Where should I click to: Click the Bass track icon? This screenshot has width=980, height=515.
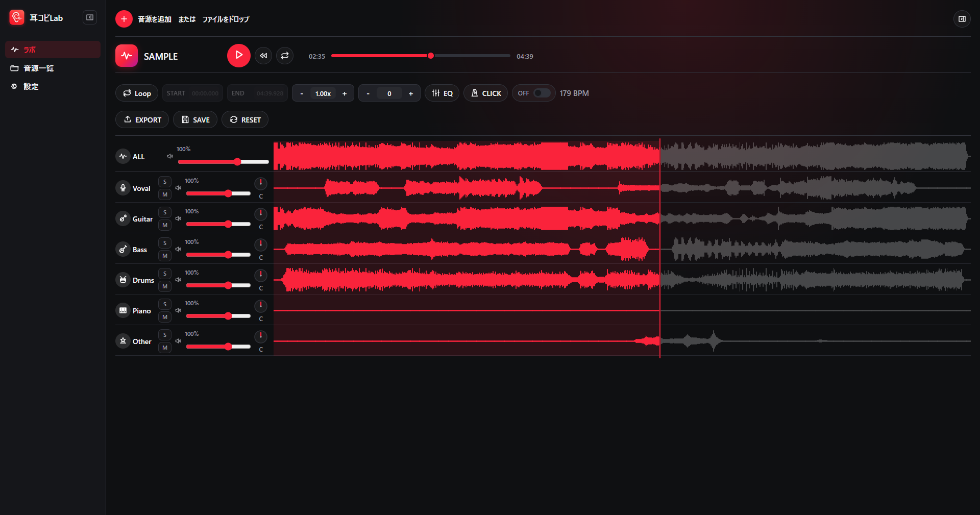[x=123, y=249]
